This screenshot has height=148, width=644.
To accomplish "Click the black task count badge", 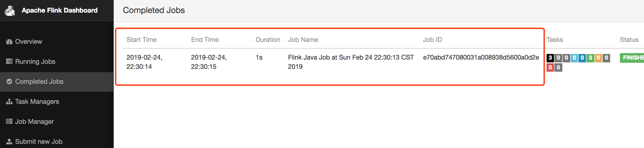I will [x=550, y=58].
